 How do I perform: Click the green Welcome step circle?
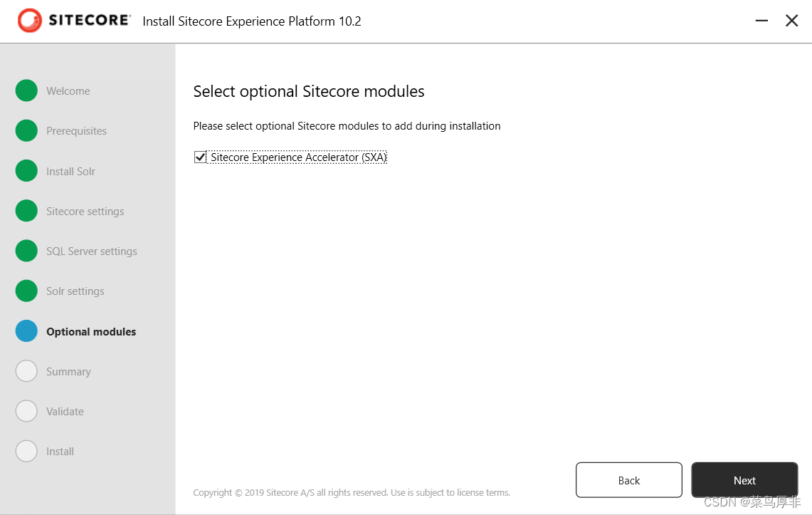click(26, 90)
